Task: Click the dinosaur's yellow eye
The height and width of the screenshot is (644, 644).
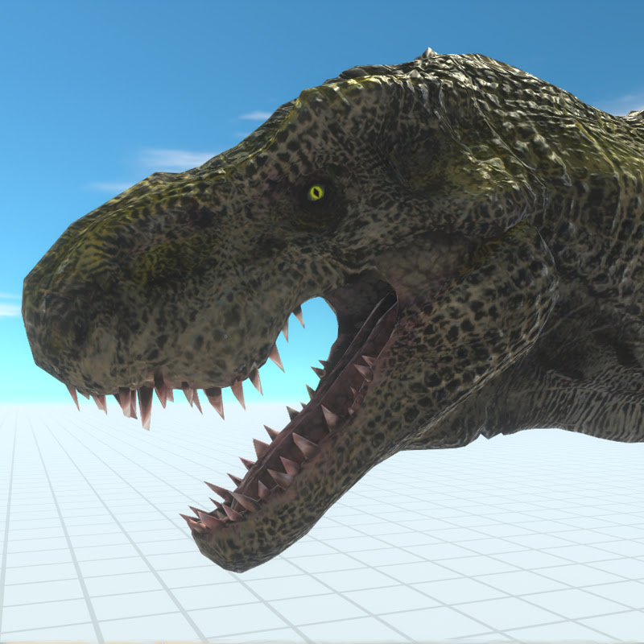Action: click(x=316, y=192)
